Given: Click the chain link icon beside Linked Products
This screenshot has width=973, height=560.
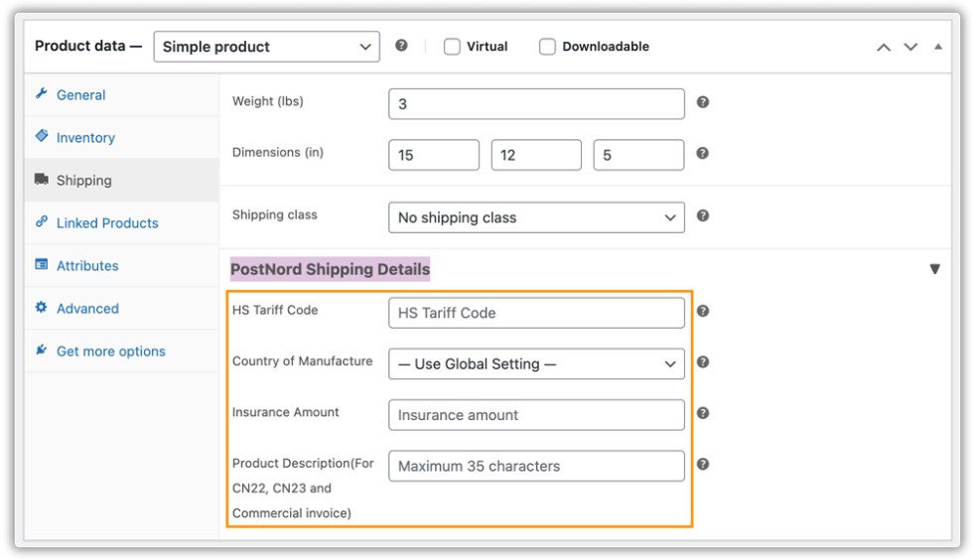Looking at the screenshot, I should [x=42, y=221].
